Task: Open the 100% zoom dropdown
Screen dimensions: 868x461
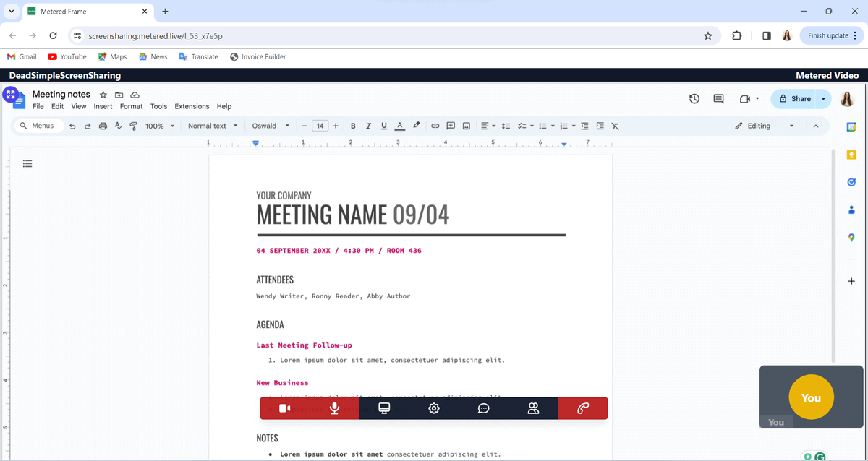Action: pyautogui.click(x=160, y=126)
